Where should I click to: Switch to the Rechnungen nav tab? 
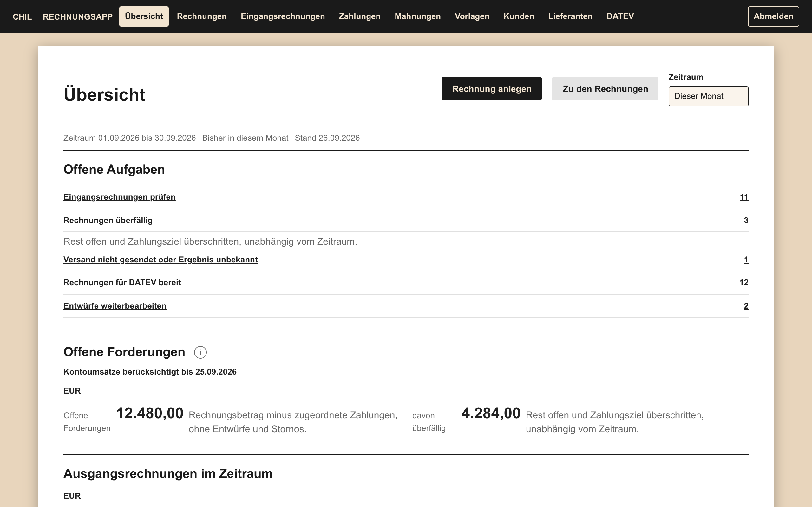[x=202, y=16]
